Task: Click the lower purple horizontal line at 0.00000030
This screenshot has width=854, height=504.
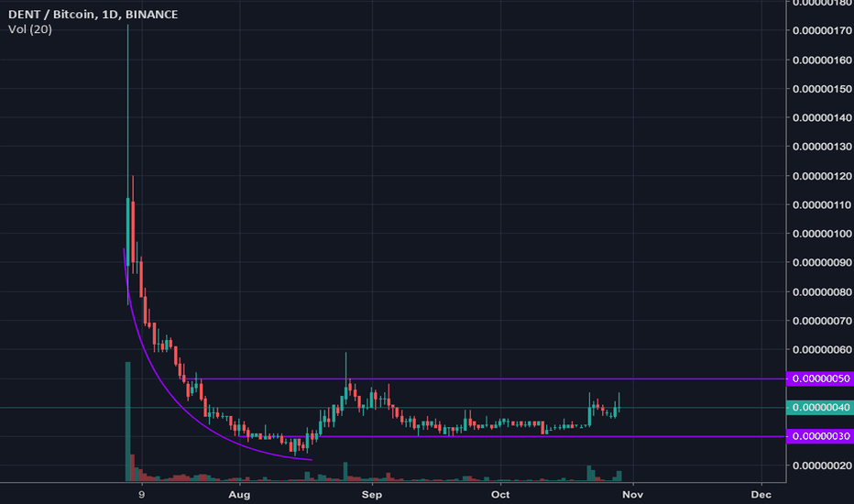Action: point(512,436)
